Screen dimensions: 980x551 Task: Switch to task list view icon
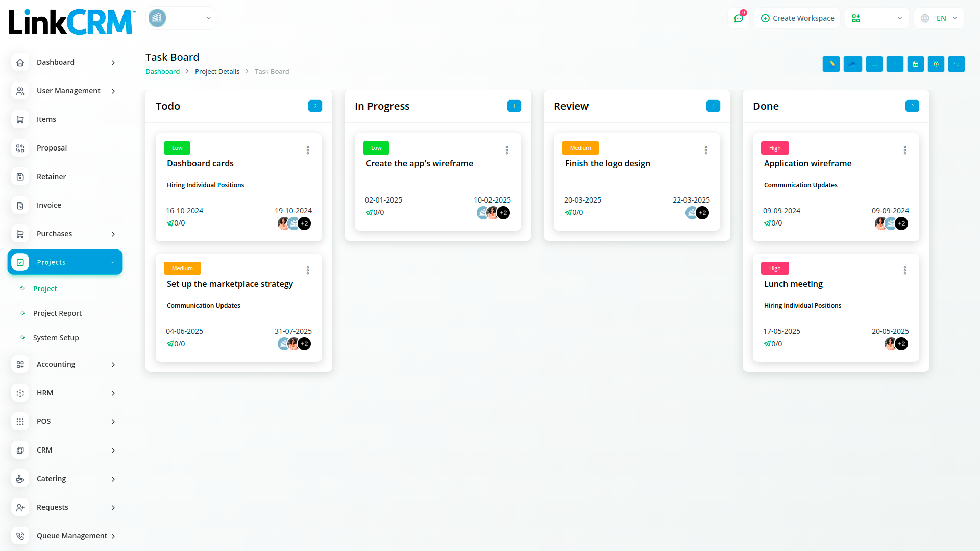click(874, 64)
